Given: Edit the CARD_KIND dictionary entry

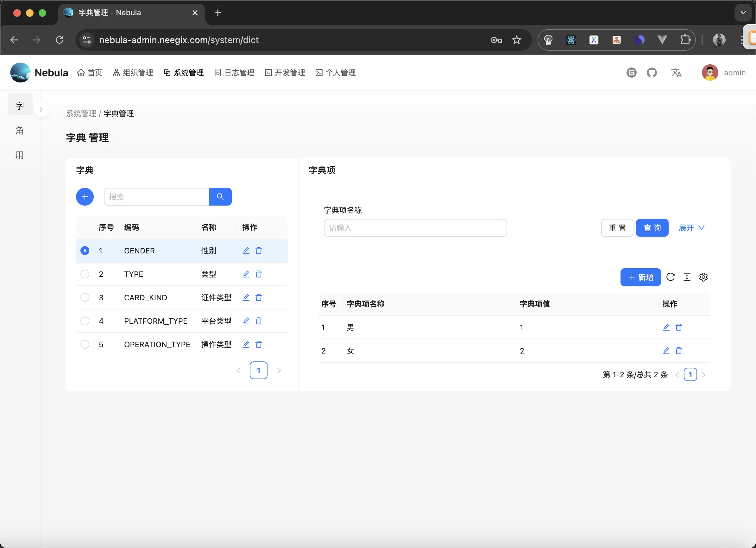Looking at the screenshot, I should [246, 297].
